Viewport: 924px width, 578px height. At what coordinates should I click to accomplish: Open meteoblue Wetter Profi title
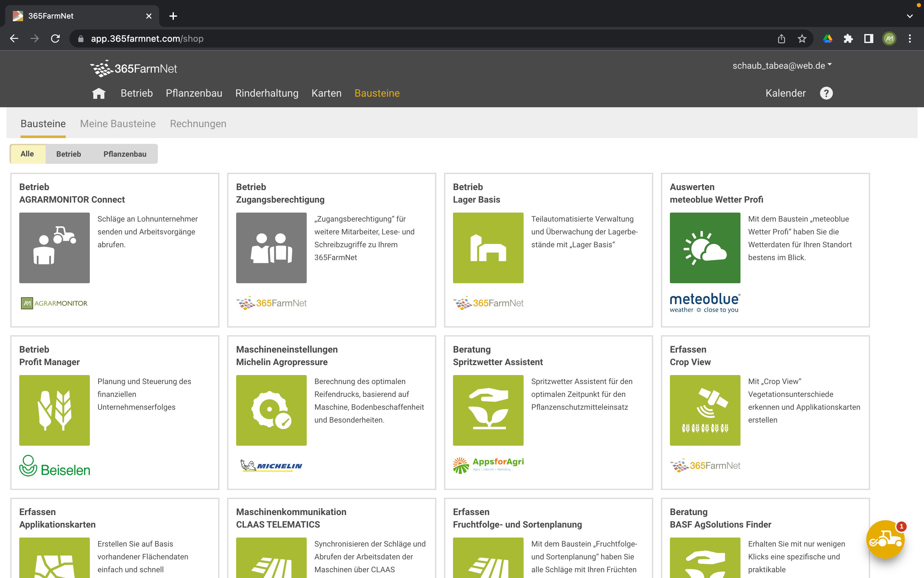click(x=716, y=199)
